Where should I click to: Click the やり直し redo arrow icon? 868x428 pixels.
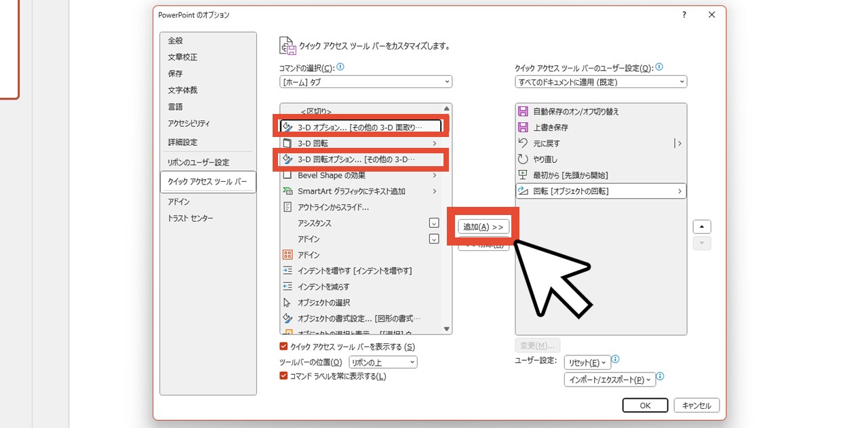click(523, 159)
